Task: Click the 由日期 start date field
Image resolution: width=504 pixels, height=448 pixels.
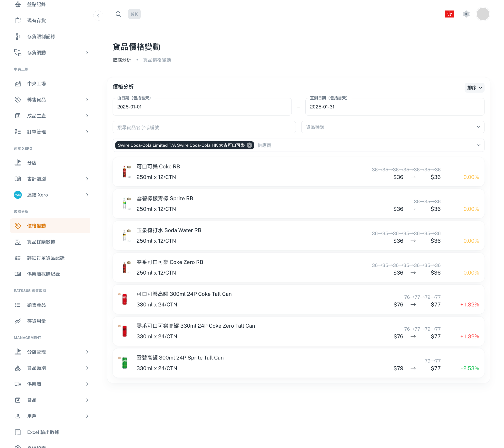Action: [202, 107]
